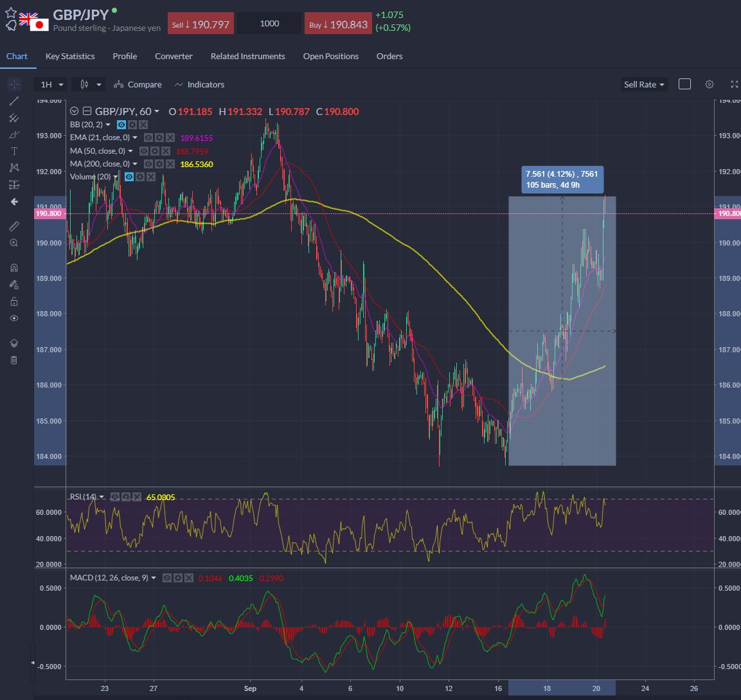
Task: Open the Open Positions tab
Action: (x=330, y=56)
